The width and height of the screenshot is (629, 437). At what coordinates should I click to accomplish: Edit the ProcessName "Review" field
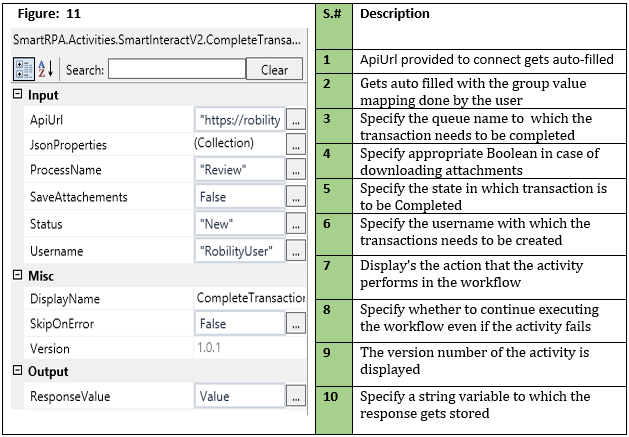pos(240,171)
